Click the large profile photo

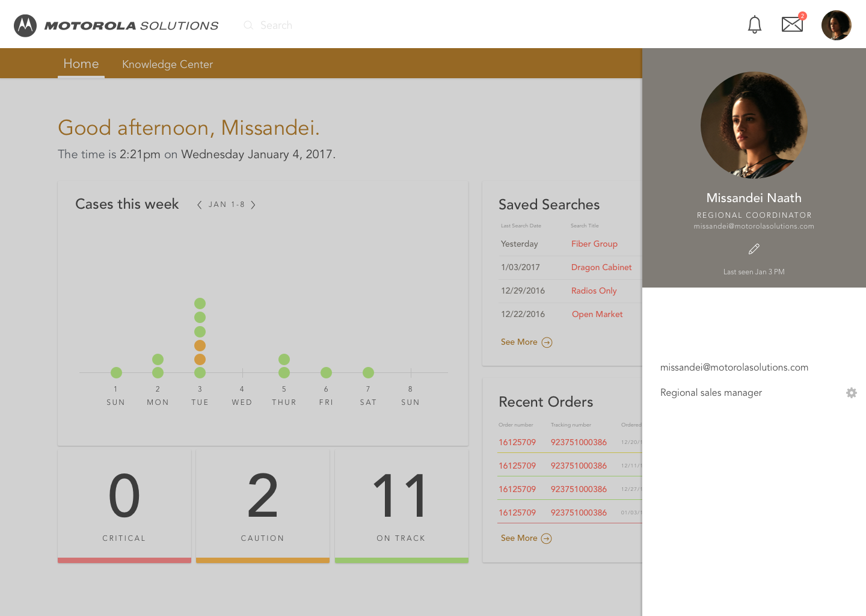click(754, 125)
